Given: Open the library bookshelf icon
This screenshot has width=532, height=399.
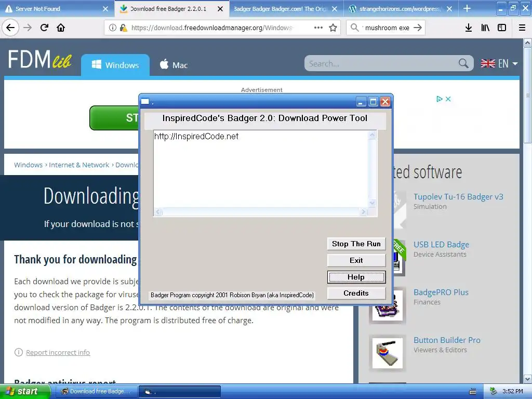Looking at the screenshot, I should coord(485,28).
